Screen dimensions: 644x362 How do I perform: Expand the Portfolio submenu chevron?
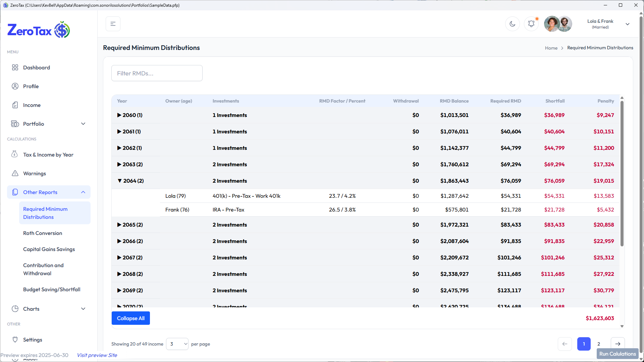tap(83, 124)
